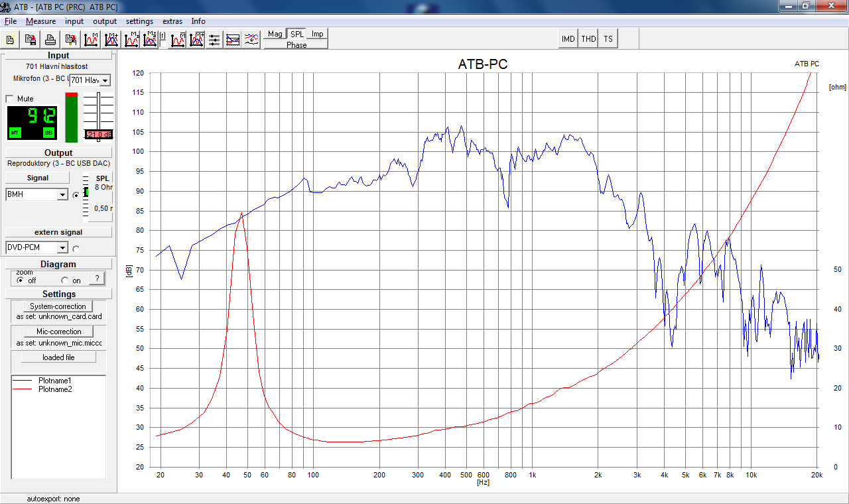The height and width of the screenshot is (504, 849).
Task: Open the BMH signal dropdown
Action: coord(62,195)
